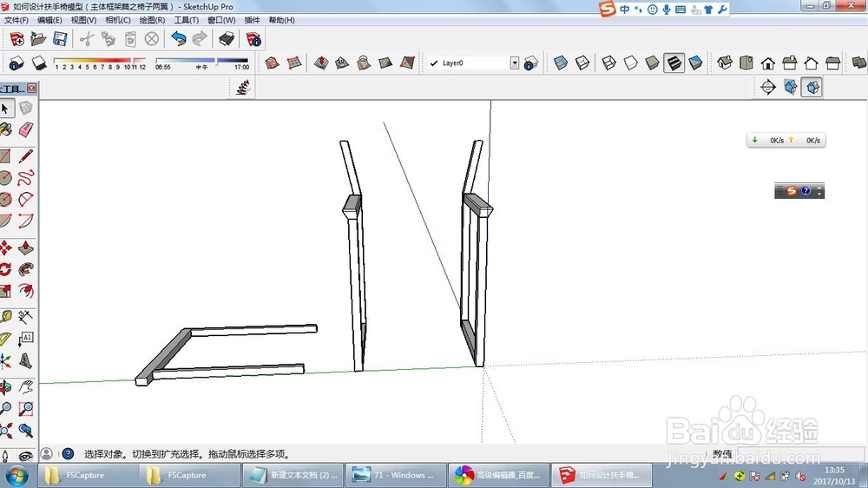Open the Layer0 layer dropdown
Image resolution: width=868 pixels, height=488 pixels.
[x=514, y=63]
